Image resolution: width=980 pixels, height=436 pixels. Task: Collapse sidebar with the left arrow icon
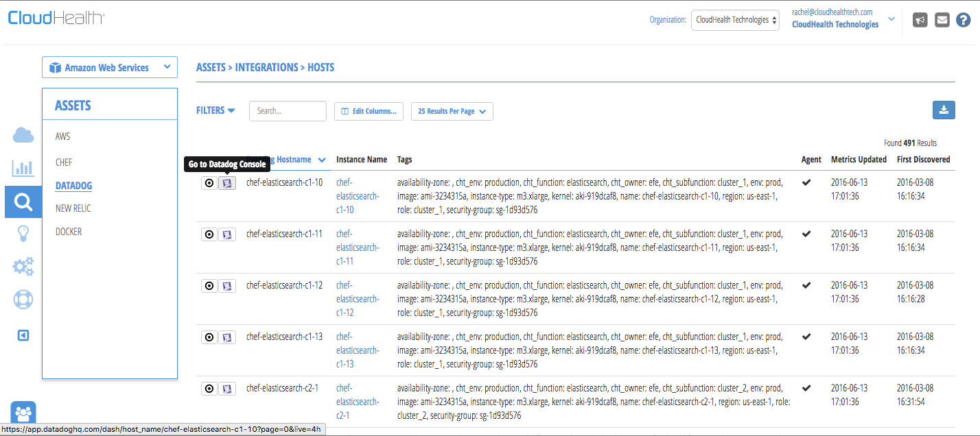[x=23, y=335]
